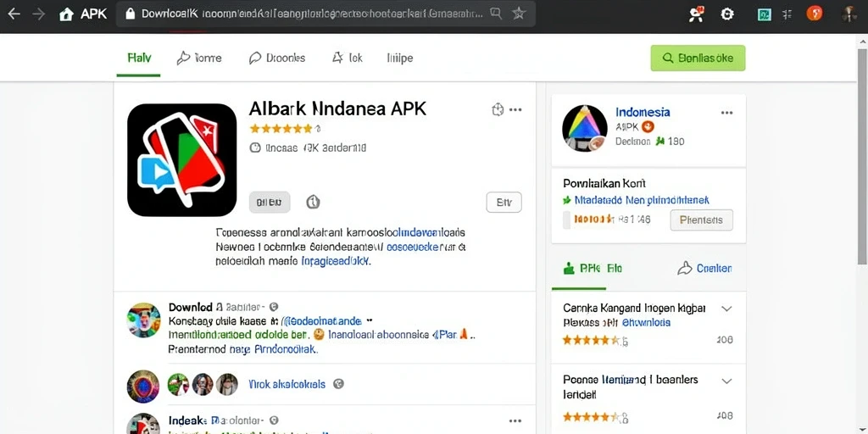Select the Tok tab
The width and height of the screenshot is (868, 434).
347,58
